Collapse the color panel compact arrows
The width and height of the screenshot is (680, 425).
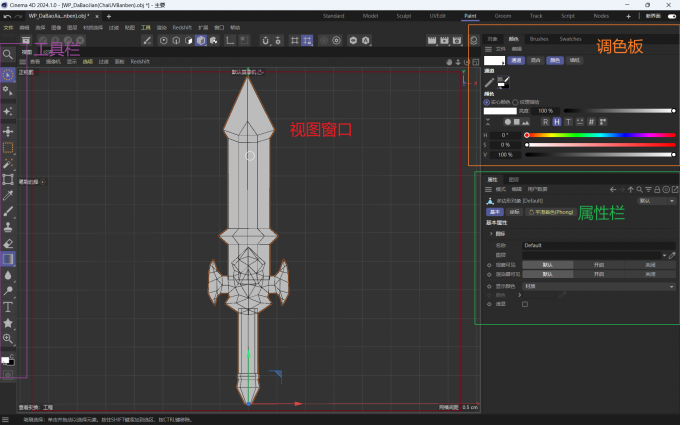pyautogui.click(x=488, y=122)
